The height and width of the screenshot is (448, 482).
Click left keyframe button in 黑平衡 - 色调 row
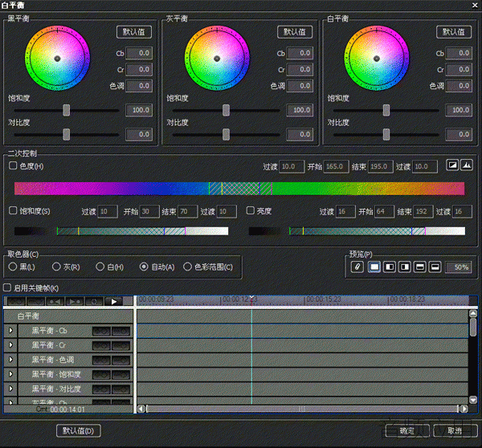[x=101, y=360]
